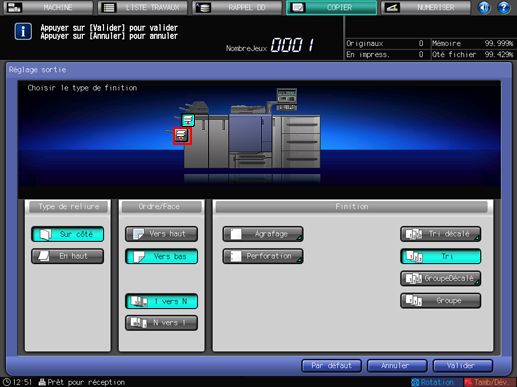Screen dimensions: 517x387
Task: Click Annuler to cancel changes
Action: 397,366
